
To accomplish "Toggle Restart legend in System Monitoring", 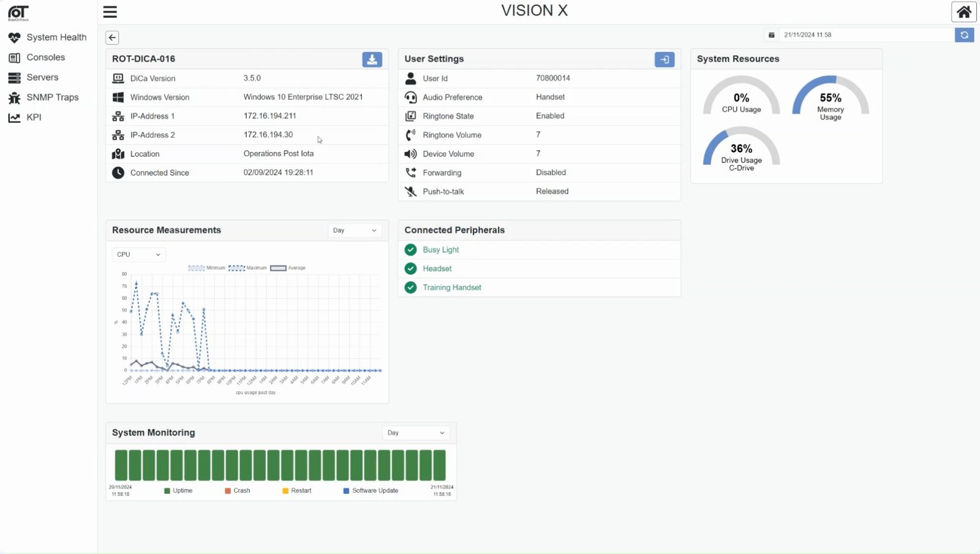I will [297, 491].
